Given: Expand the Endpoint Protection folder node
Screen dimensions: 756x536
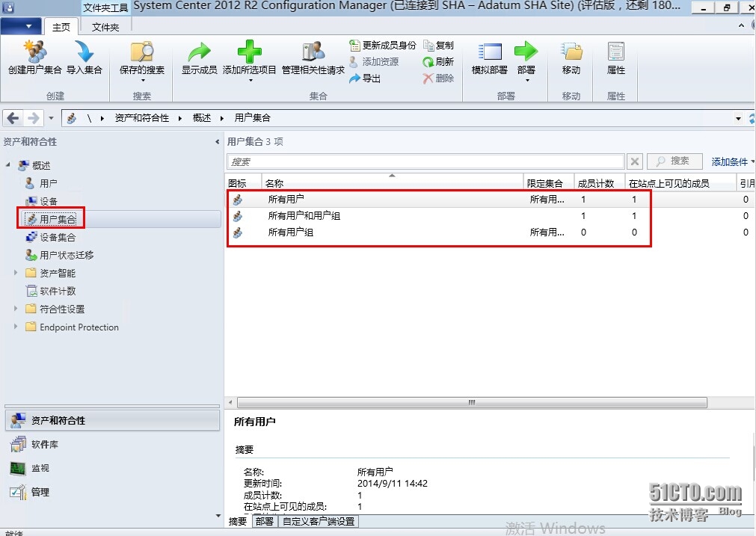Looking at the screenshot, I should point(16,327).
